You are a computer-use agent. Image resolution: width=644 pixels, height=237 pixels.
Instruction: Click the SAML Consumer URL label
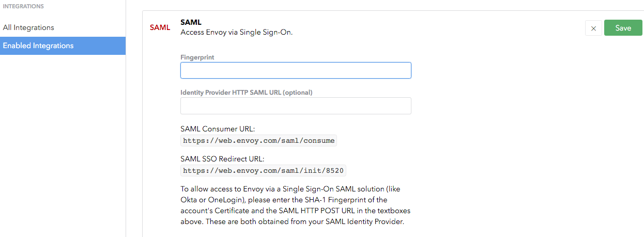point(218,129)
